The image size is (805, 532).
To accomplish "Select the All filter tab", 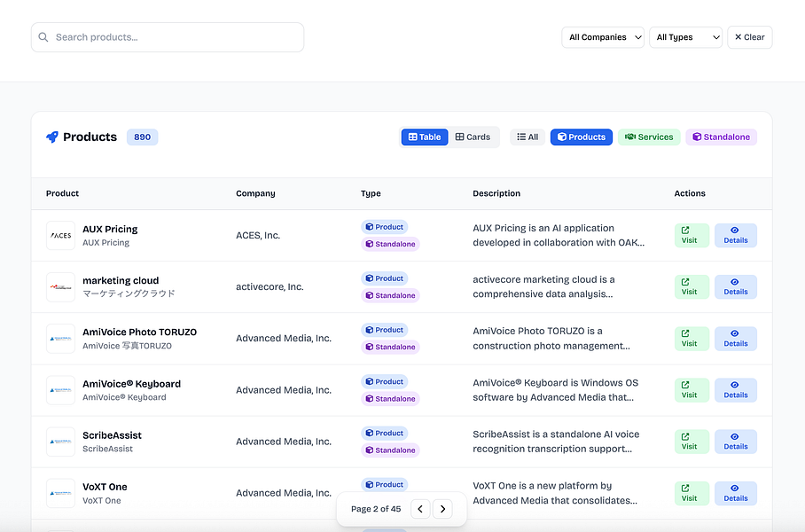I will [528, 137].
